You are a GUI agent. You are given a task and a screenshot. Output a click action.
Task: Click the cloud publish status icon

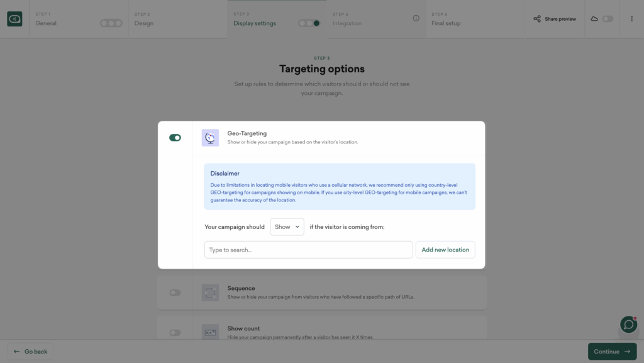[594, 19]
